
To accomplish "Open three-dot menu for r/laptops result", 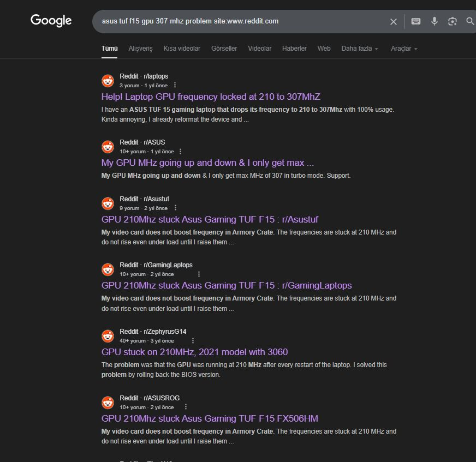I will pyautogui.click(x=175, y=85).
